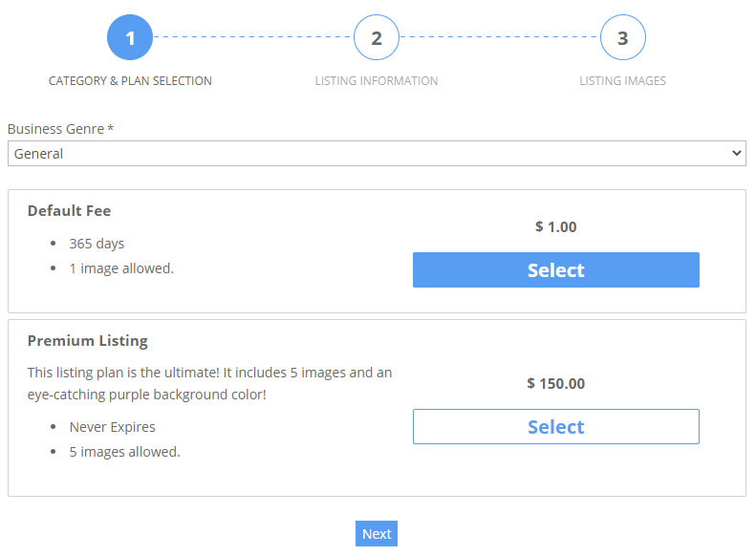
Task: Click the Next button
Action: pyautogui.click(x=377, y=533)
